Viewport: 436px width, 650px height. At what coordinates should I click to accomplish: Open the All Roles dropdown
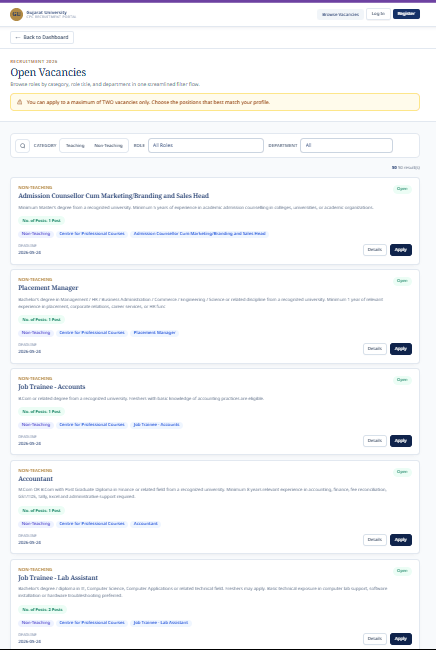[206, 146]
